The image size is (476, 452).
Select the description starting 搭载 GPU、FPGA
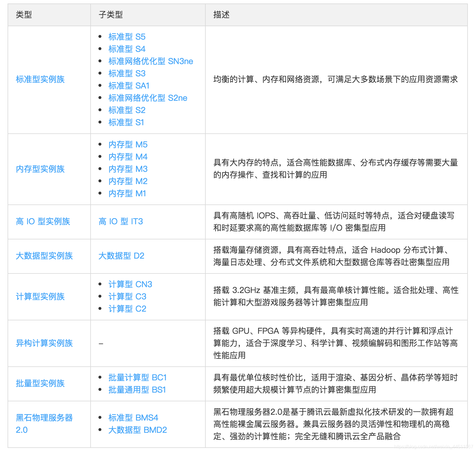coord(336,343)
